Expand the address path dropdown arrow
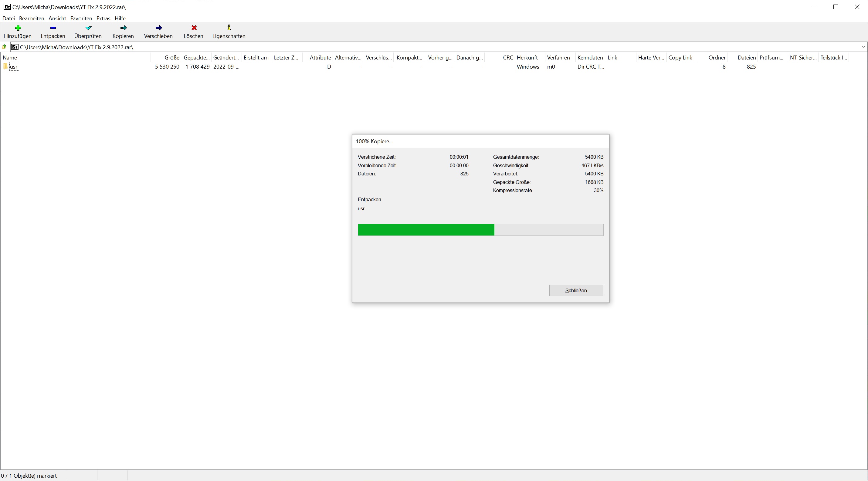This screenshot has height=481, width=868. tap(863, 47)
